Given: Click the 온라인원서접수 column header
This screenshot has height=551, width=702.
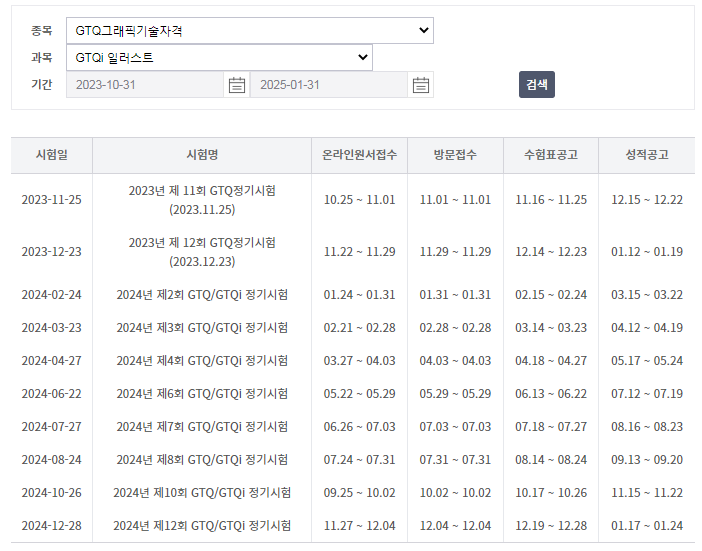Looking at the screenshot, I should [x=359, y=155].
